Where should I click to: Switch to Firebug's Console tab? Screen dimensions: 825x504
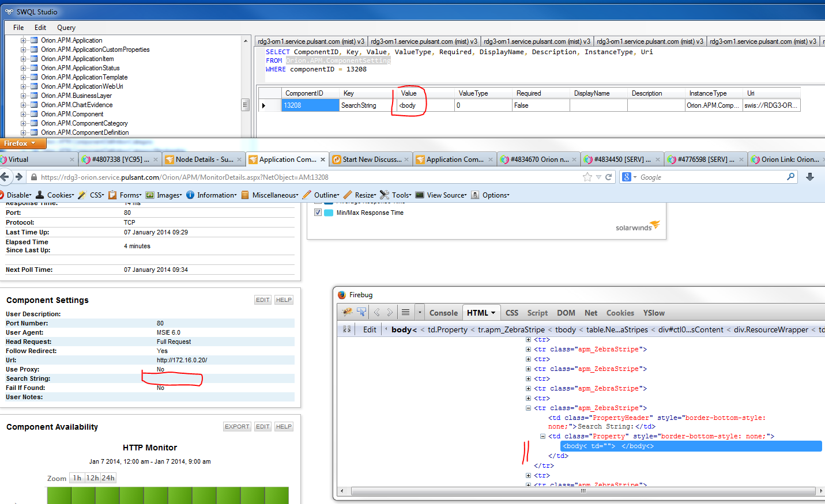(x=443, y=313)
